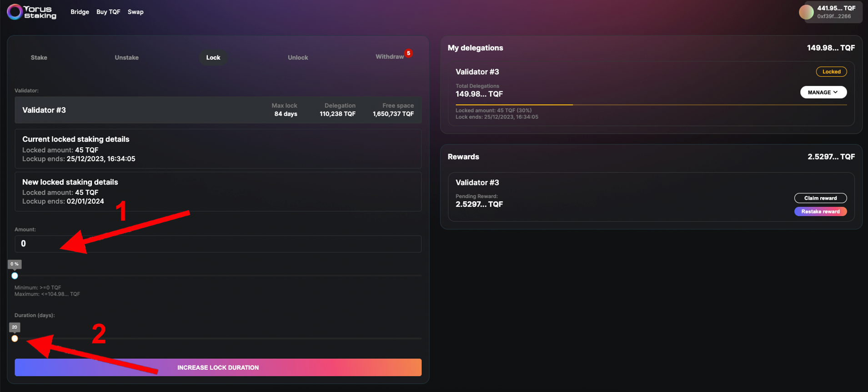Click Restake reward for Validator #3

pos(820,212)
